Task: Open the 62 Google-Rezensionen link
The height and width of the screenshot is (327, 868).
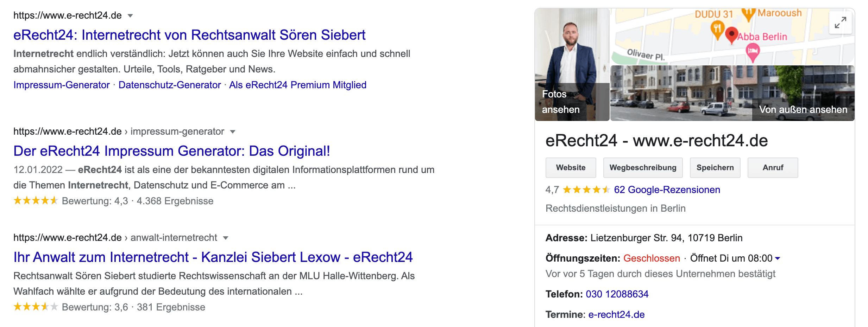Action: [667, 190]
